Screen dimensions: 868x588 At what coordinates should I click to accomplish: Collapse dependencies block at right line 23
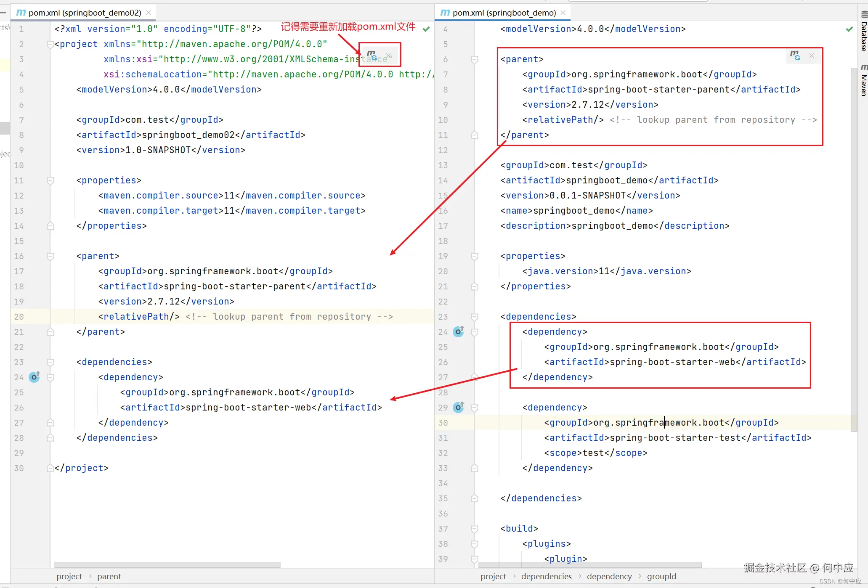coord(475,317)
